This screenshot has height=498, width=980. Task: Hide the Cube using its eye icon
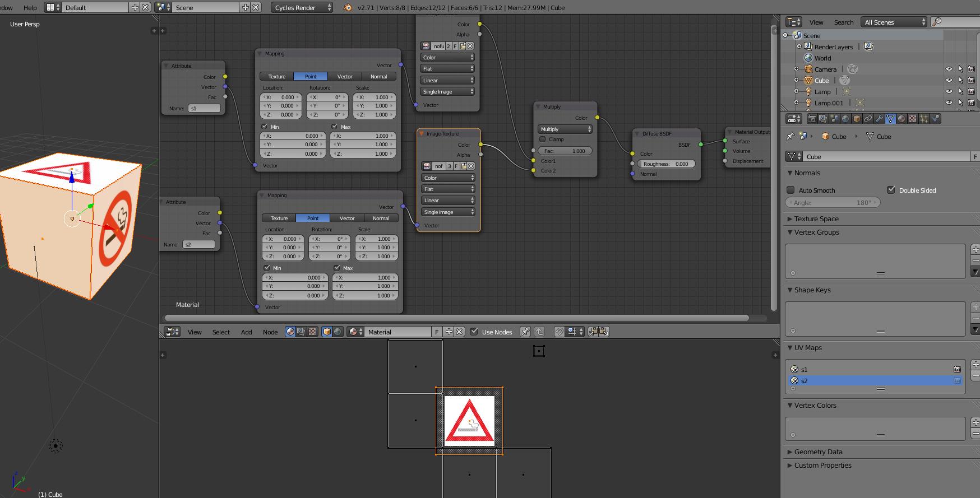click(x=949, y=81)
